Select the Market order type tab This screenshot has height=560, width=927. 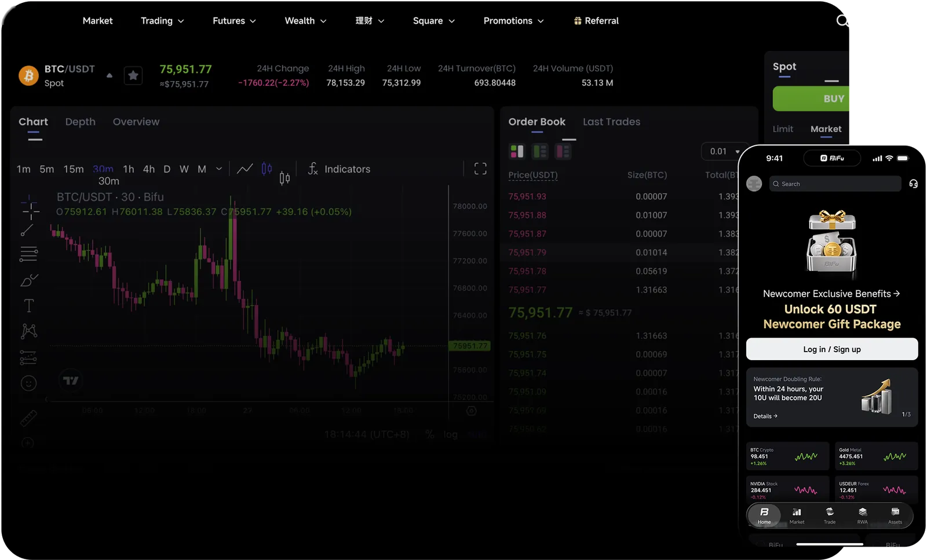826,129
